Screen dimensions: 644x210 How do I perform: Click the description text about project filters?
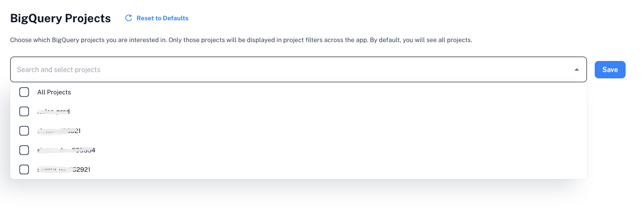pyautogui.click(x=241, y=40)
